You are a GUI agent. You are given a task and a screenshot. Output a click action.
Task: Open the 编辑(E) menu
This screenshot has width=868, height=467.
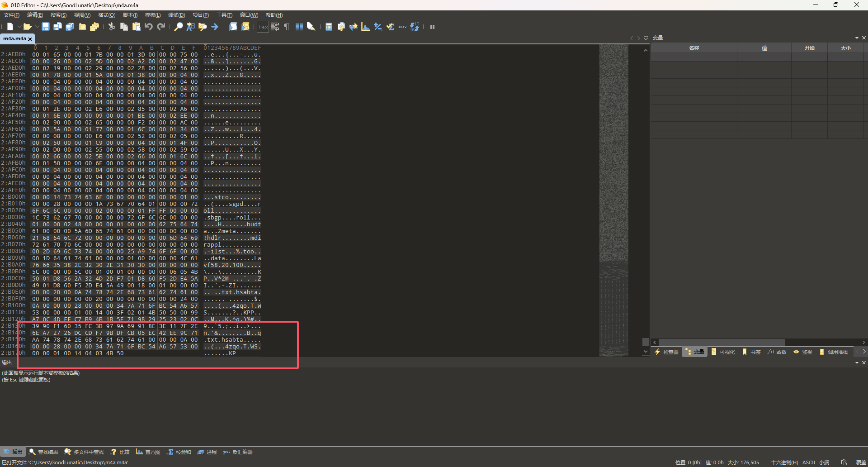35,15
